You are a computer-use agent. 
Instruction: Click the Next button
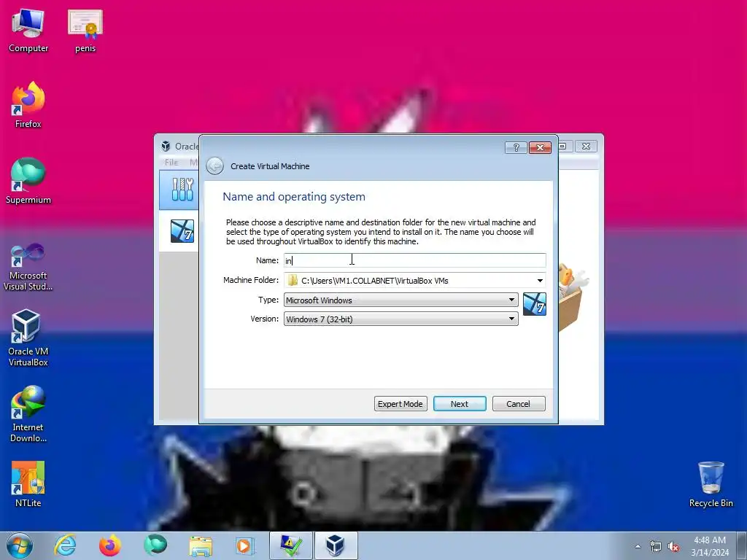(460, 404)
